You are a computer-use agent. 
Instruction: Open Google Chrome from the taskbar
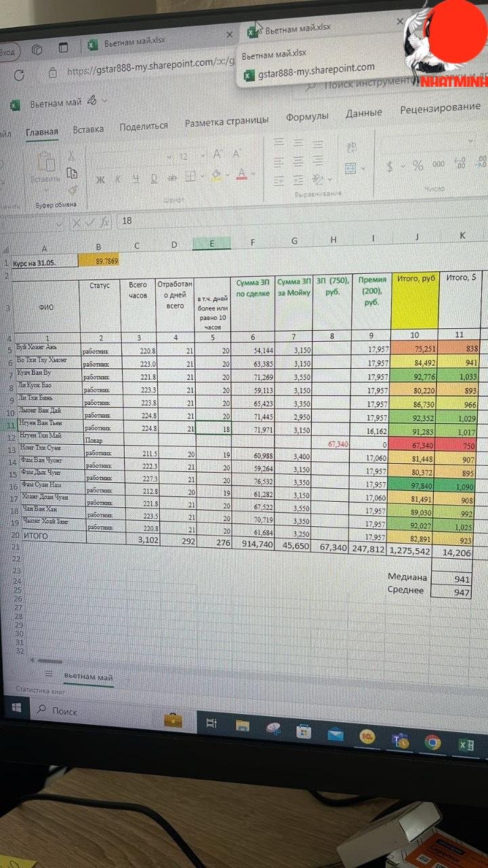(x=432, y=743)
